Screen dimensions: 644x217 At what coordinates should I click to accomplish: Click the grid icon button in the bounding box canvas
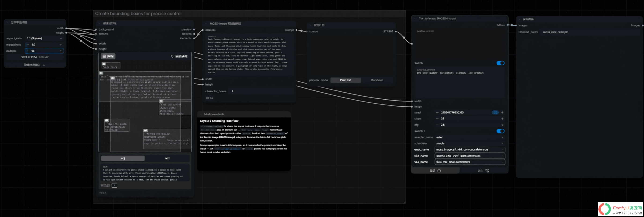point(108,56)
